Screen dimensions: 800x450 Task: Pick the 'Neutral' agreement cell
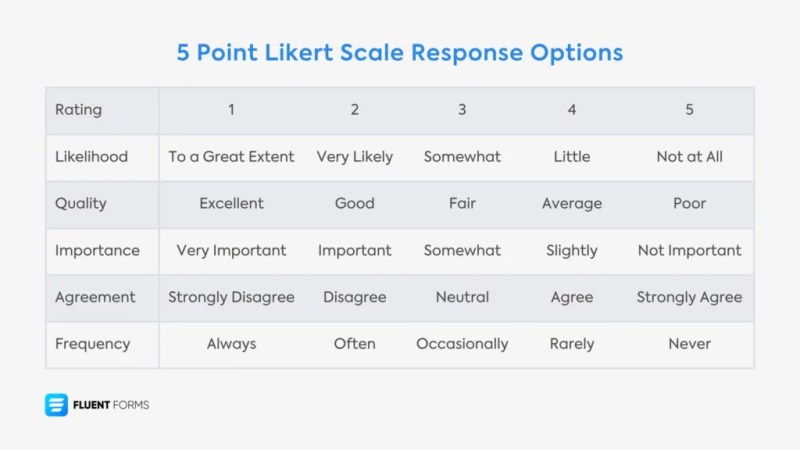462,297
